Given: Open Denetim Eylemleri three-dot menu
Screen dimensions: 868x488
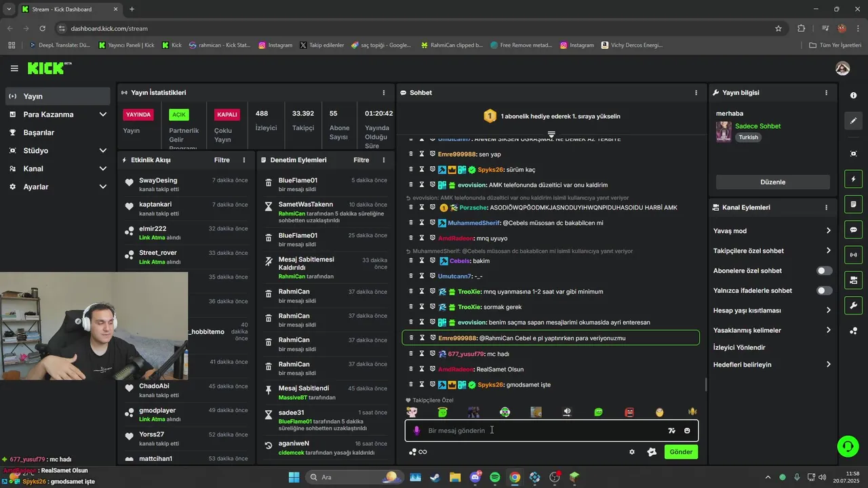Looking at the screenshot, I should tap(384, 160).
